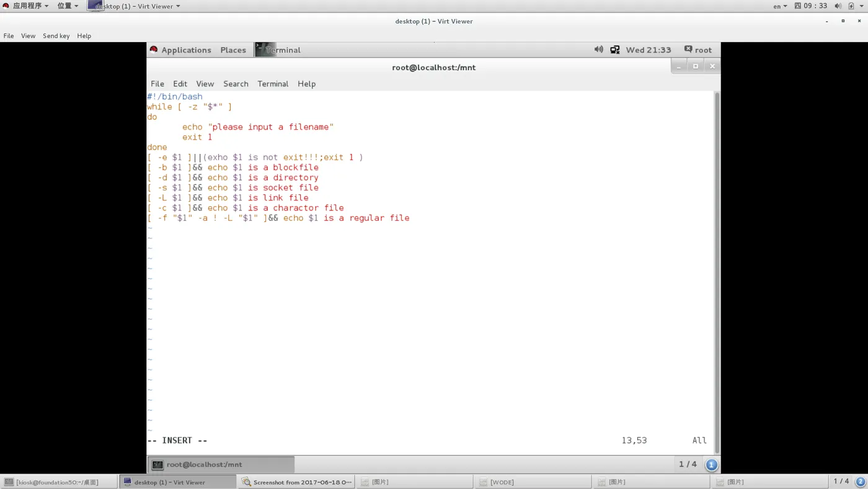Image resolution: width=868 pixels, height=489 pixels.
Task: Open the terminal's Terminal menu
Action: click(273, 84)
